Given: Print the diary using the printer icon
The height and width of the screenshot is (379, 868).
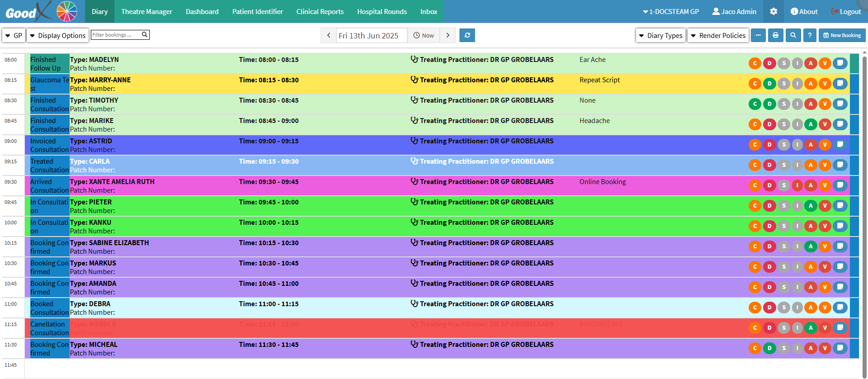Looking at the screenshot, I should (x=775, y=35).
